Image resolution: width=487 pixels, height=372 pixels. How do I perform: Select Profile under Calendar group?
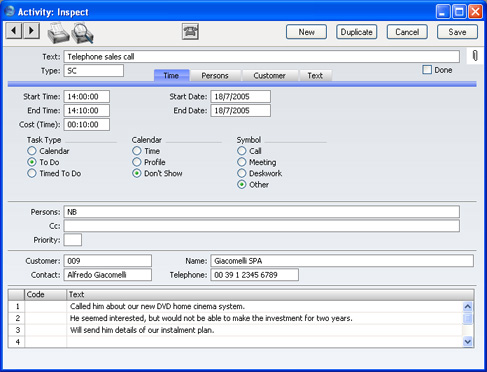(137, 162)
